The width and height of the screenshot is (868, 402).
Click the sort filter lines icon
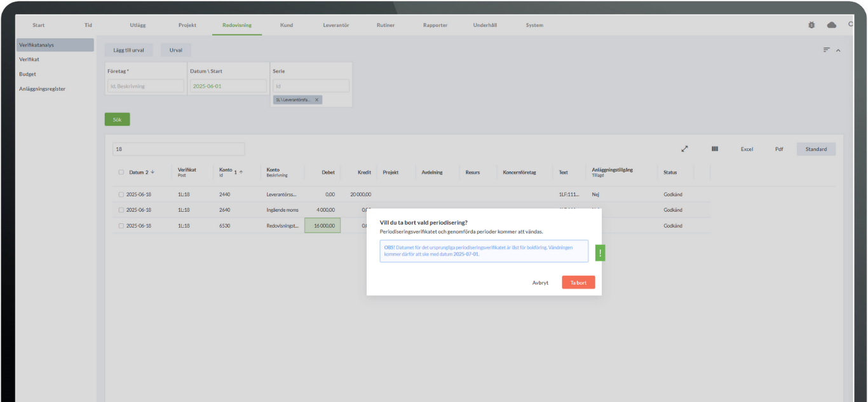coord(827,50)
